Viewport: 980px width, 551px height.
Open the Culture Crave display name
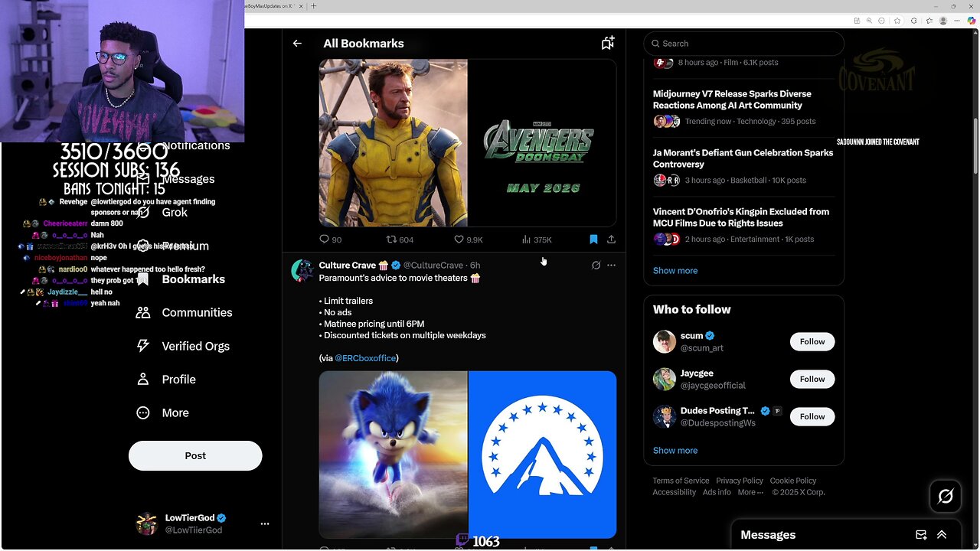348,266
